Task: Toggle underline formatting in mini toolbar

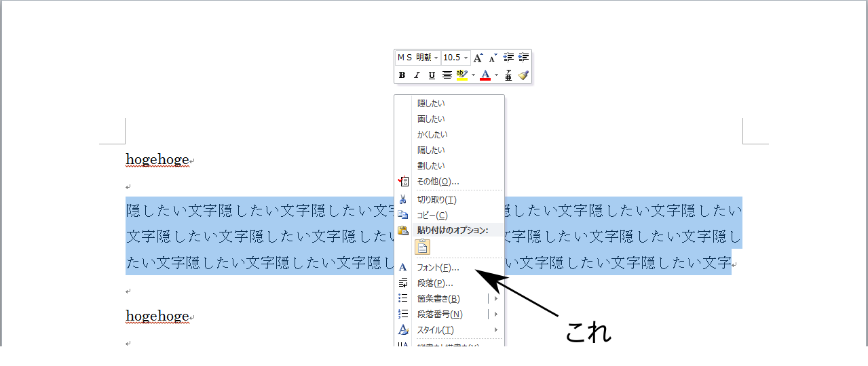Action: pyautogui.click(x=432, y=75)
